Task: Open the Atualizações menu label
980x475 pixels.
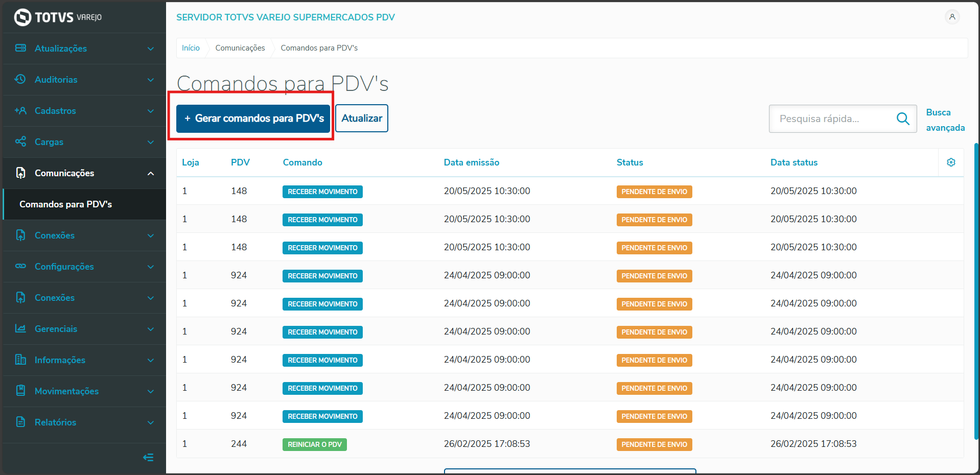Action: click(x=61, y=49)
